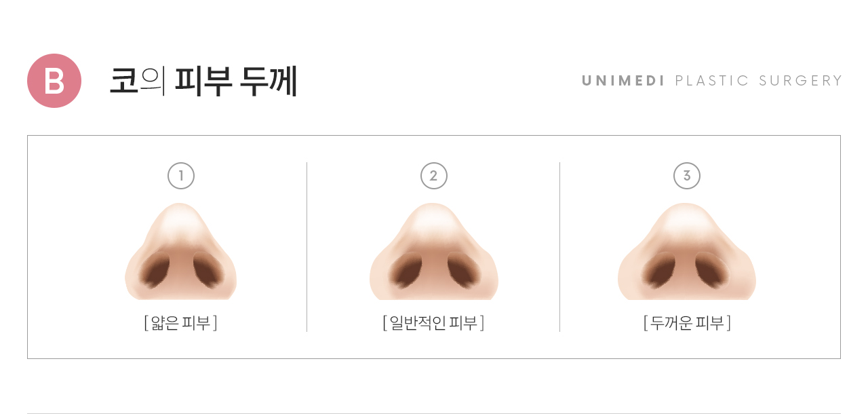The image size is (868, 414).
Task: Select the thick skin nose illustration
Action: tap(687, 251)
